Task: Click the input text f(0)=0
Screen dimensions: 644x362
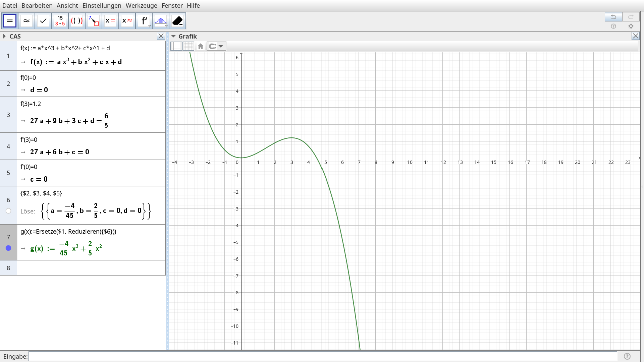Action: click(x=28, y=78)
